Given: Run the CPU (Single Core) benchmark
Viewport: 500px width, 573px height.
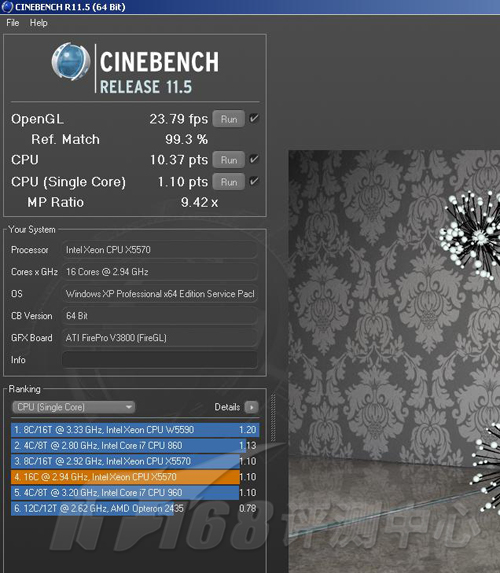Looking at the screenshot, I should point(229,182).
